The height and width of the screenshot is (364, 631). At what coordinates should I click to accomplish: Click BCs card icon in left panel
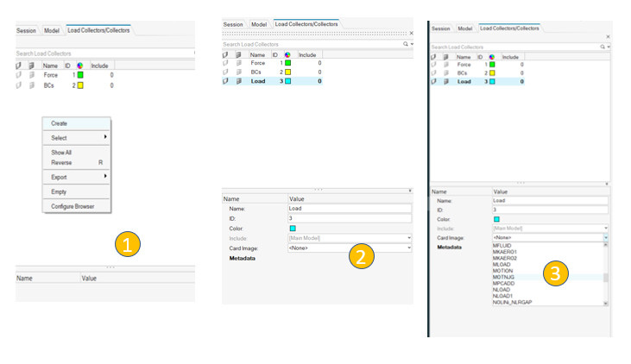click(x=32, y=85)
